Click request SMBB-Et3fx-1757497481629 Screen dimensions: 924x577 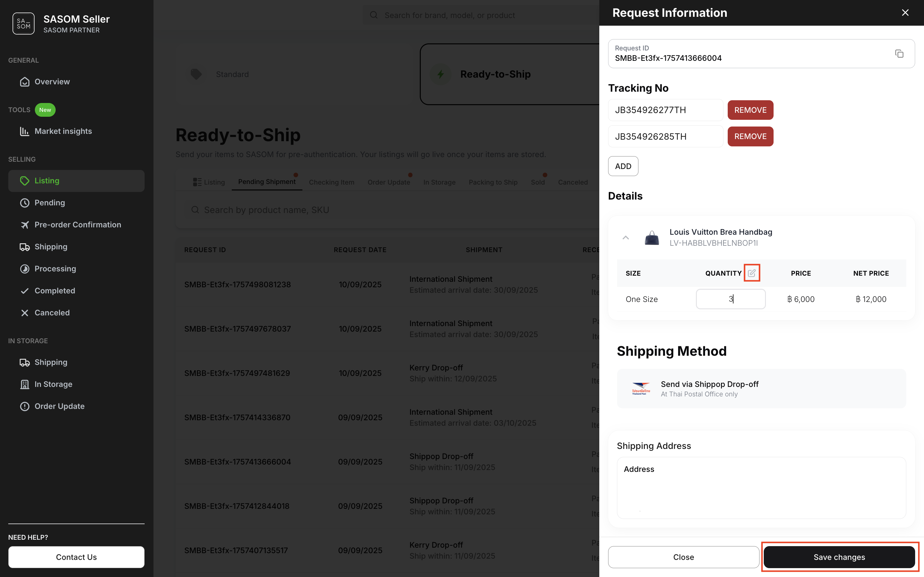pos(237,373)
